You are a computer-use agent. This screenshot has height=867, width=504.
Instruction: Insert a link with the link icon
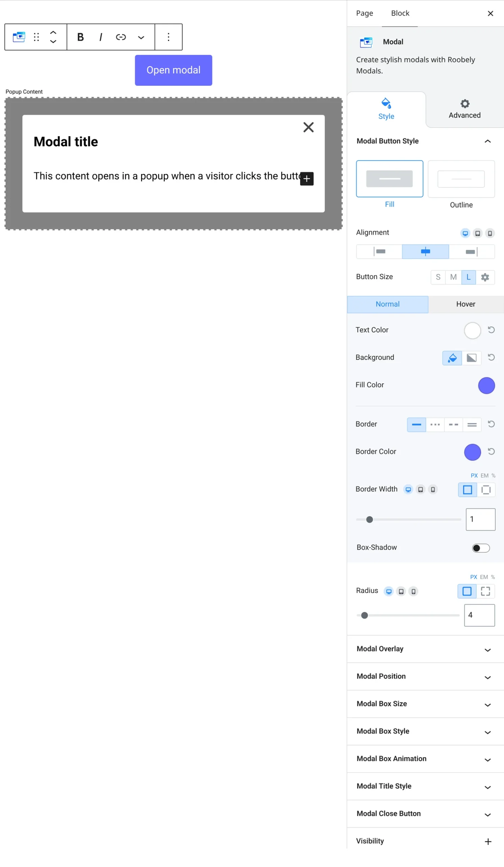coord(121,37)
